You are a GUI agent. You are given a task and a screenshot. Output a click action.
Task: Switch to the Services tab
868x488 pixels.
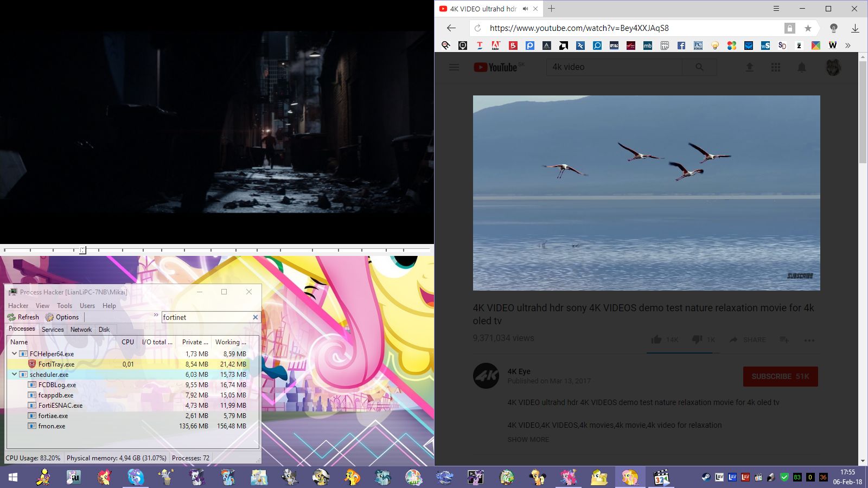tap(53, 330)
